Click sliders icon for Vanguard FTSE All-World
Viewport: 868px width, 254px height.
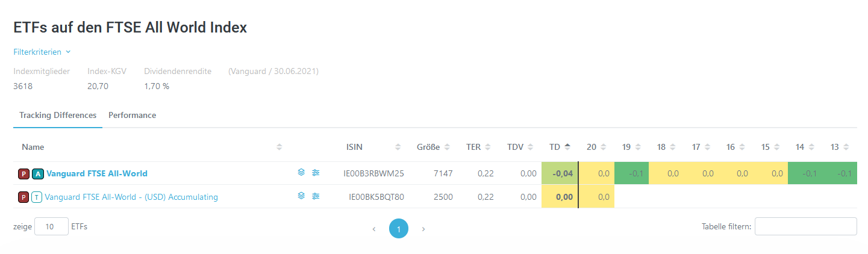316,173
